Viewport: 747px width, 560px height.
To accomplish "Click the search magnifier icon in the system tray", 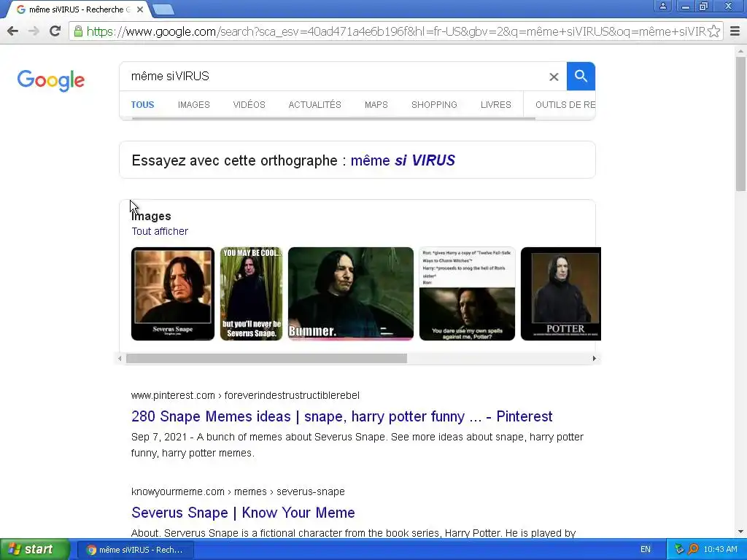I will pos(694,549).
